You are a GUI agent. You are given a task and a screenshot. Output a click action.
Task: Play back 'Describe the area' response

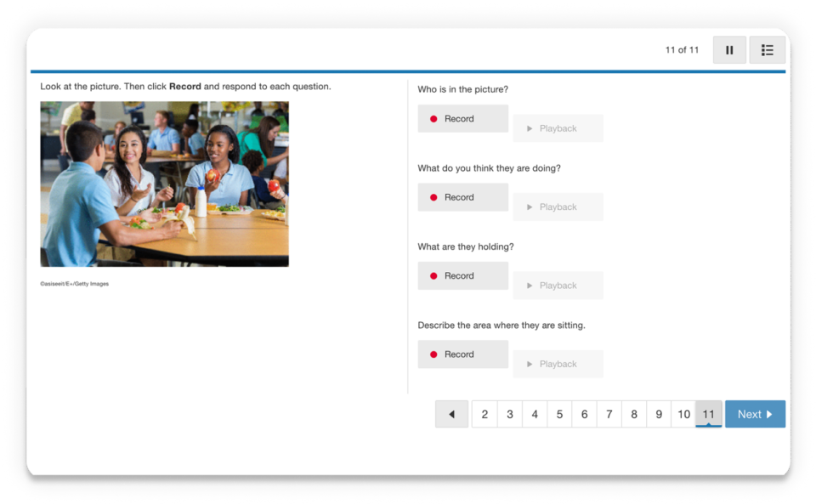coord(558,364)
